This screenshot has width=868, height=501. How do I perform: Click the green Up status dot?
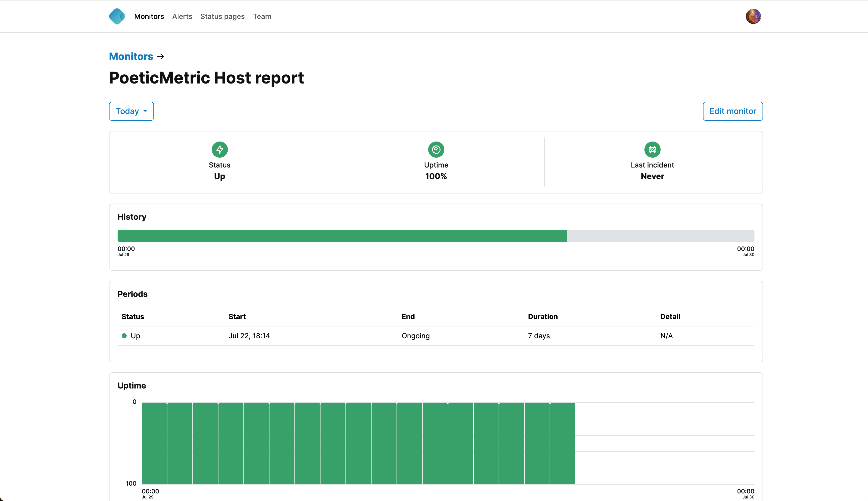pos(124,336)
